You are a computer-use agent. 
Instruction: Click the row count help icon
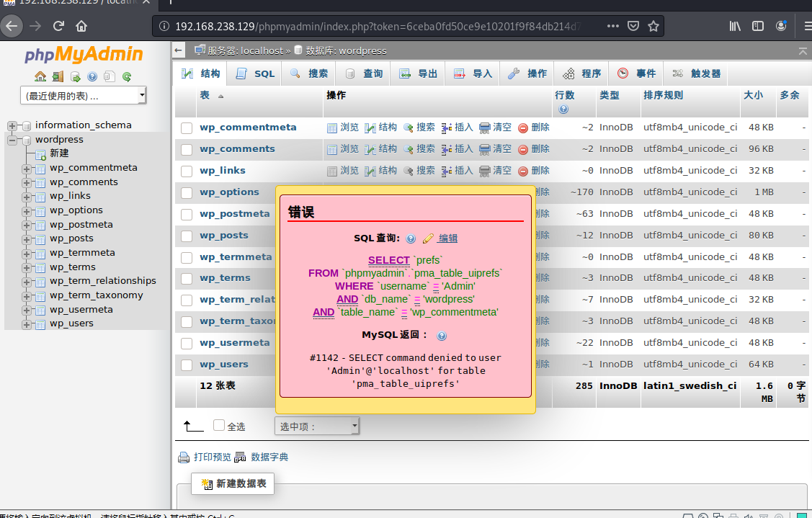[563, 109]
